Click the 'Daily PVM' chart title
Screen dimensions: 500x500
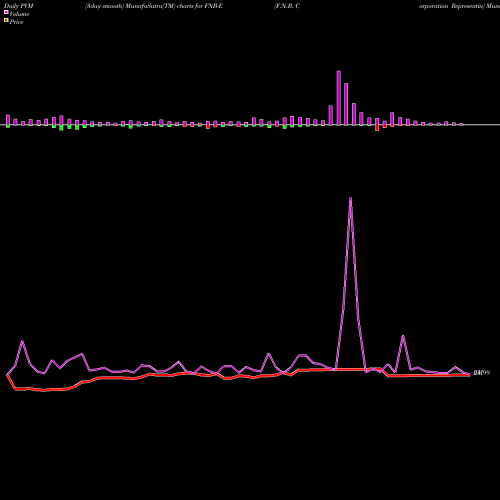[19, 6]
